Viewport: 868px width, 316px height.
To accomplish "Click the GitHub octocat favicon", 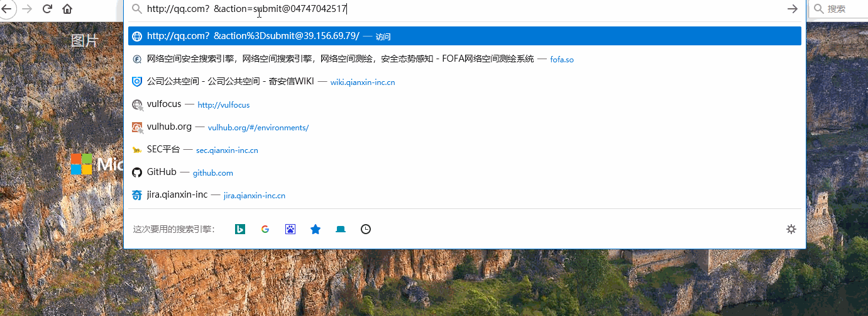I will 137,172.
